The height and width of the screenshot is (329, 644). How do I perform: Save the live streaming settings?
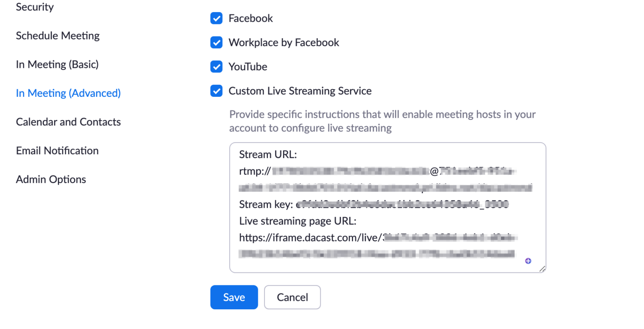pos(234,297)
